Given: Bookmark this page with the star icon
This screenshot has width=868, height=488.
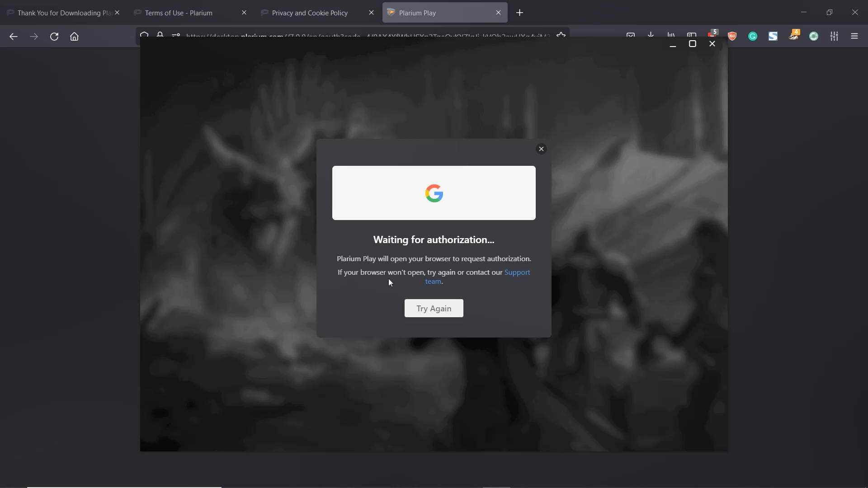Looking at the screenshot, I should coord(561,35).
